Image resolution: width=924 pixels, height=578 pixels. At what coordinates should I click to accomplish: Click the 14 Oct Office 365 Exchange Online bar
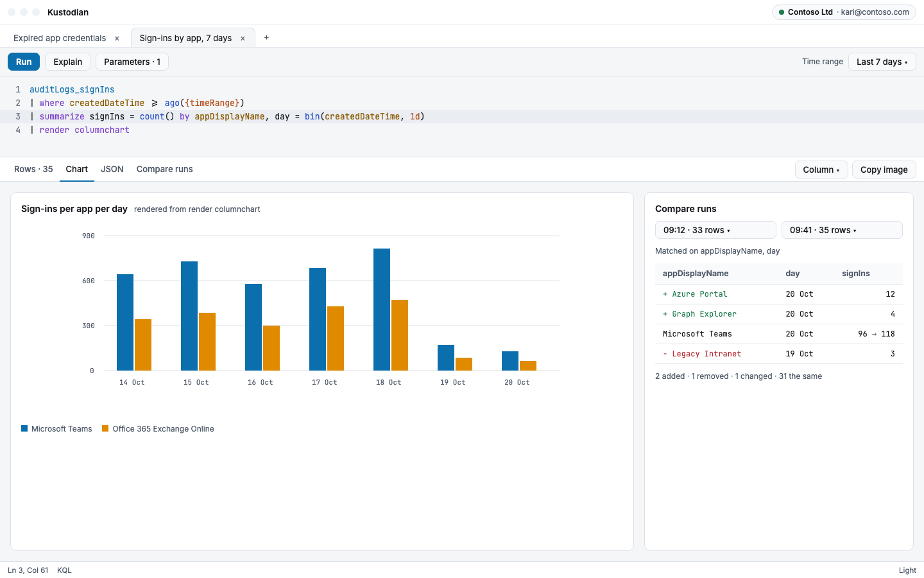[143, 345]
